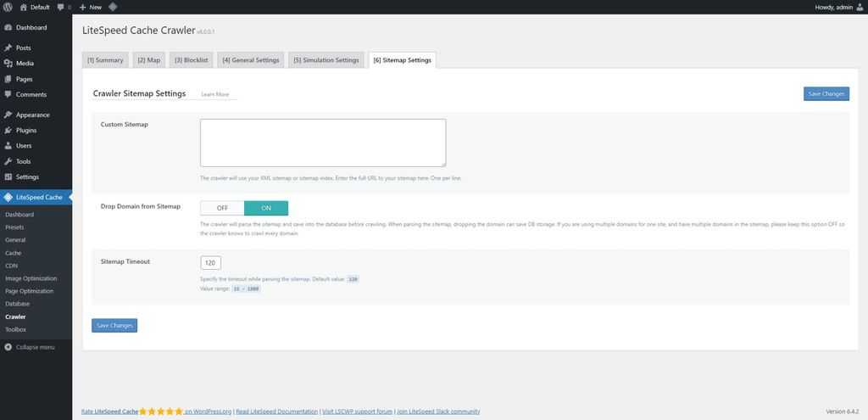Switch to the [1] Summary tab
The image size is (868, 420).
[105, 60]
